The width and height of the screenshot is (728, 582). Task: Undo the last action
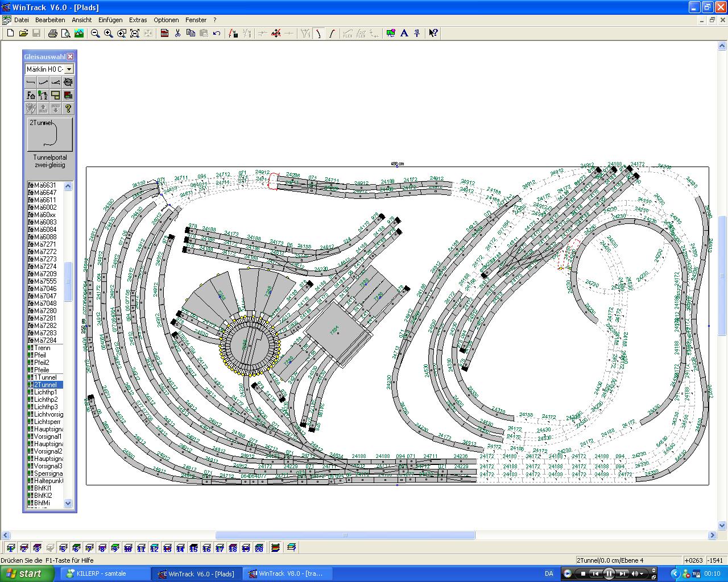pos(217,34)
